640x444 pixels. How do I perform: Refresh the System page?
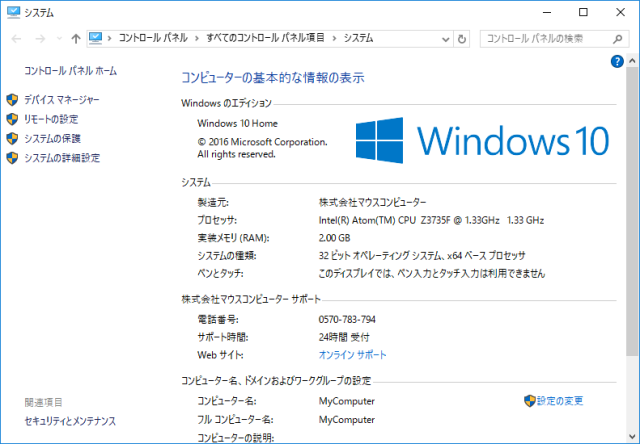tap(462, 39)
